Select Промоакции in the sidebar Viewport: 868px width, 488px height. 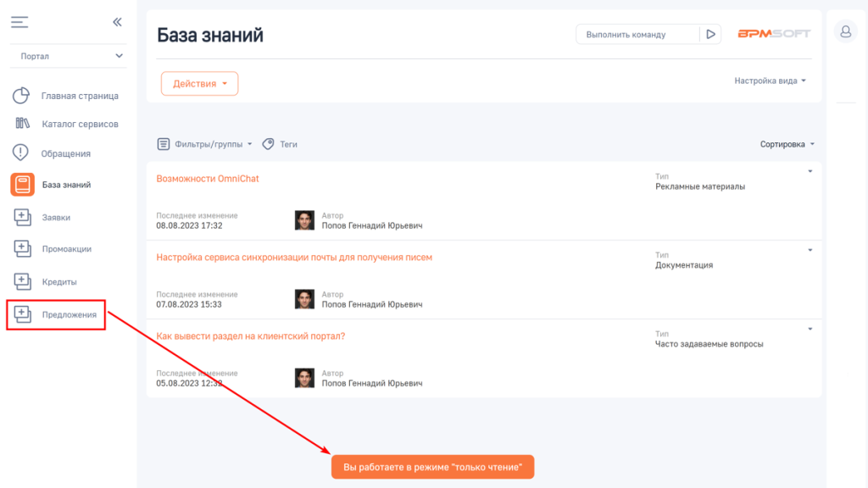click(66, 249)
